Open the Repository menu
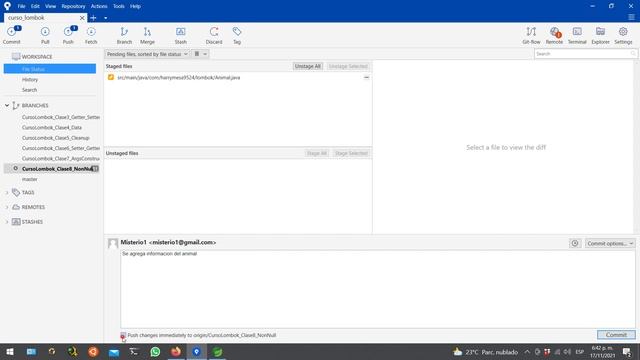640x360 pixels. [x=73, y=6]
